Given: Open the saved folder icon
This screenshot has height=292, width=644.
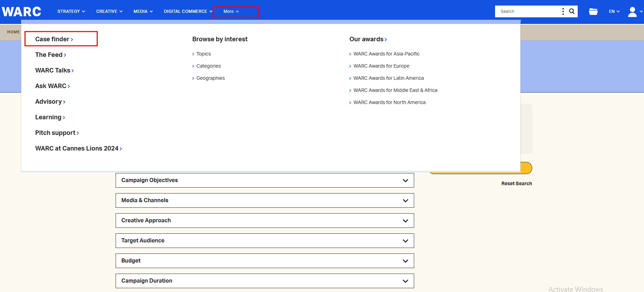Looking at the screenshot, I should [593, 11].
